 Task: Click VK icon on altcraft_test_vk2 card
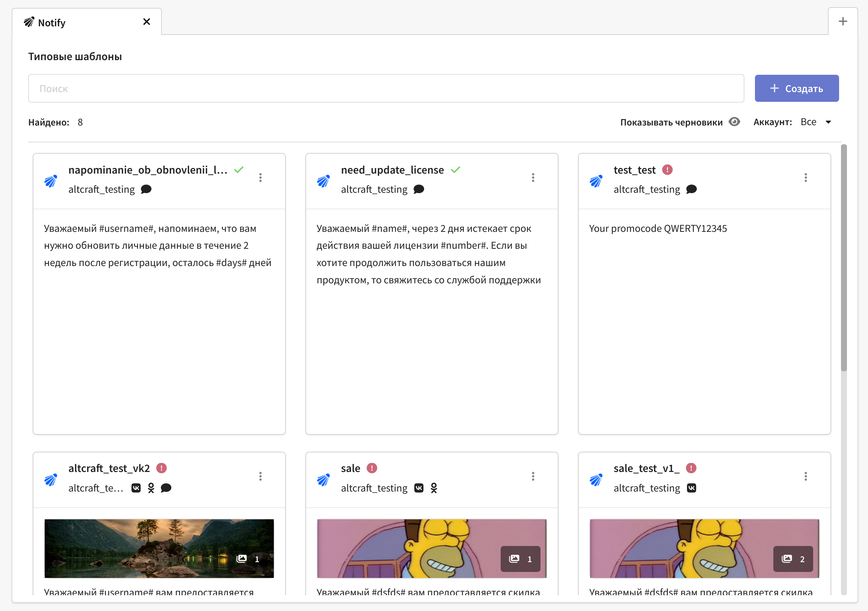(136, 488)
